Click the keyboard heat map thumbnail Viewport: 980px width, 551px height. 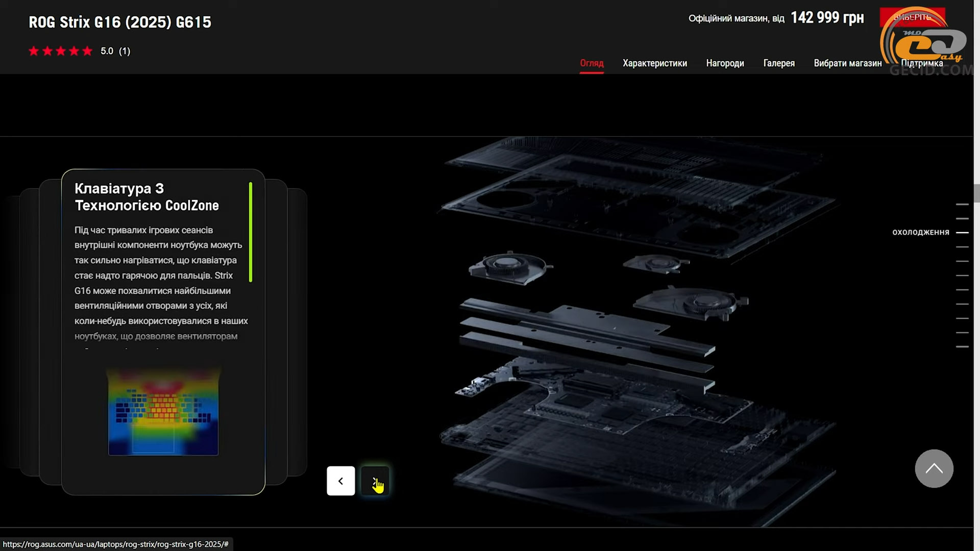click(163, 411)
